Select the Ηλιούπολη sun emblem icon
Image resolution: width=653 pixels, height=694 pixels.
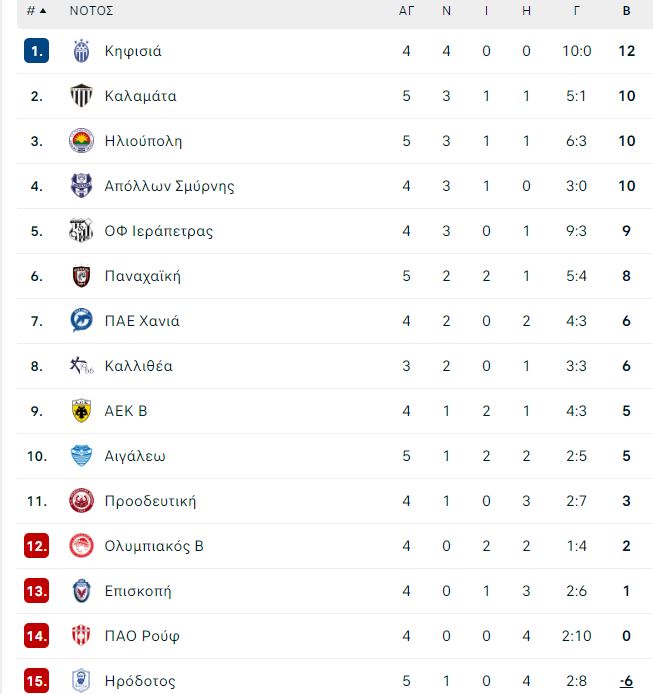click(x=81, y=141)
